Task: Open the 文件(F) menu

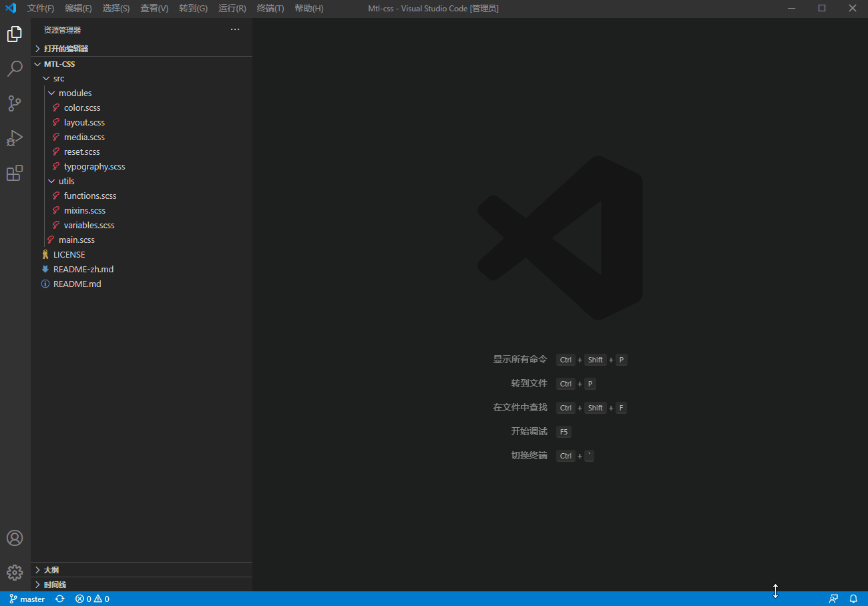Action: coord(41,8)
